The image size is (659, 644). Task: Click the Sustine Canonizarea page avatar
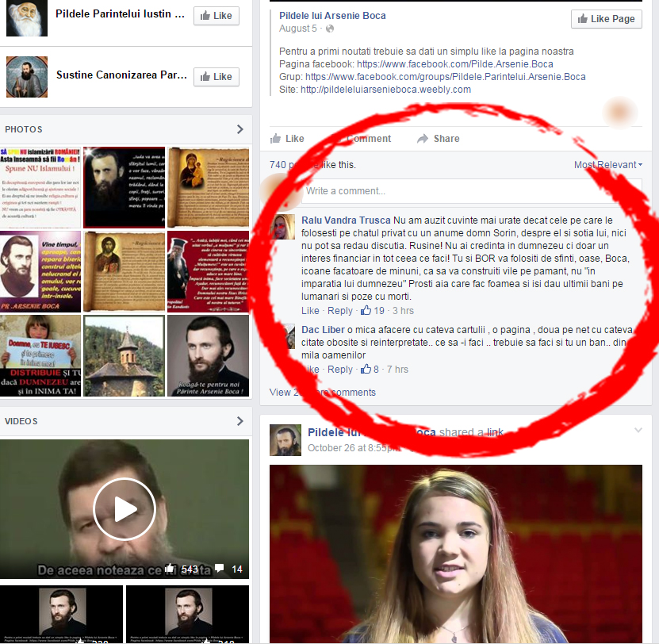(x=27, y=77)
